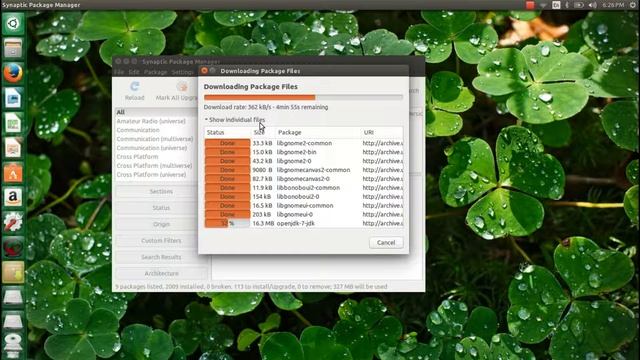Click the overall download progress bar
640x360 pixels.
[303, 97]
